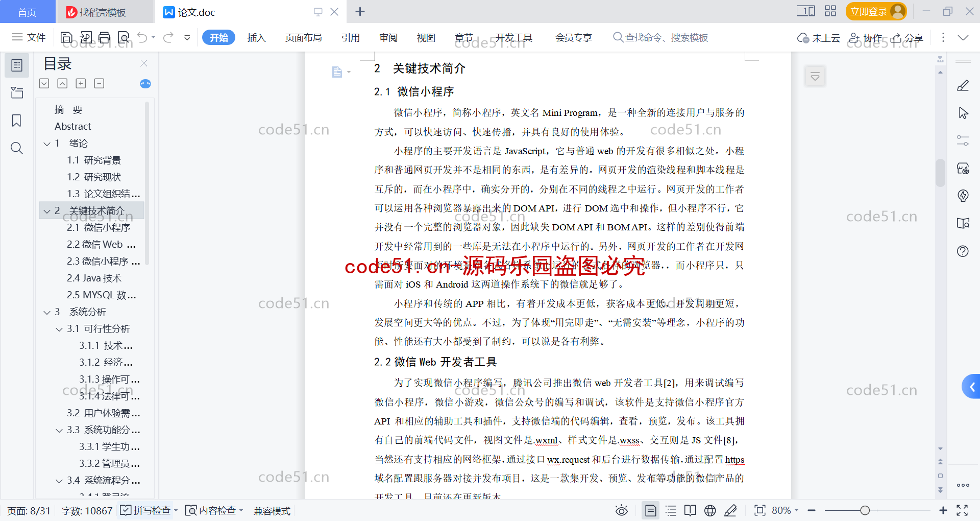The height and width of the screenshot is (521, 980).
Task: Click 未上云 cloud status button
Action: (x=819, y=38)
